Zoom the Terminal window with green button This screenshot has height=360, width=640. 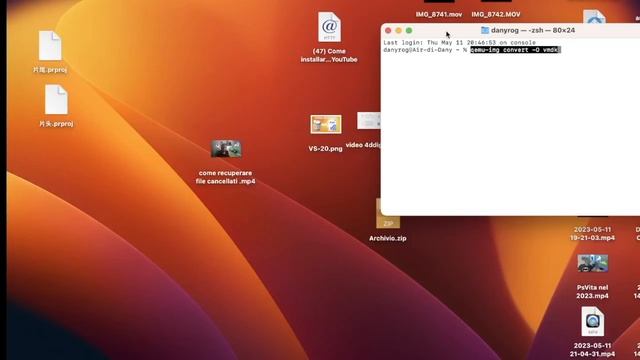coord(409,31)
